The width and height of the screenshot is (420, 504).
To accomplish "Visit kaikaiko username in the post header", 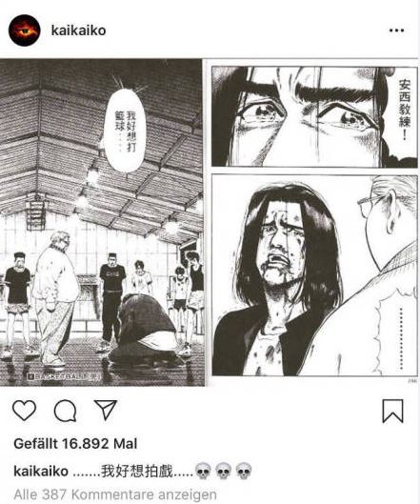I will pyautogui.click(x=79, y=30).
